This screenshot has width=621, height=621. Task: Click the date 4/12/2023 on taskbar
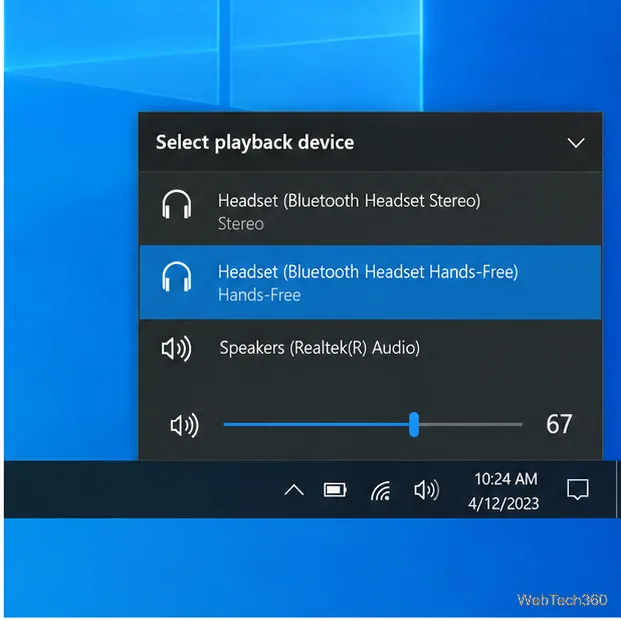coord(503,504)
